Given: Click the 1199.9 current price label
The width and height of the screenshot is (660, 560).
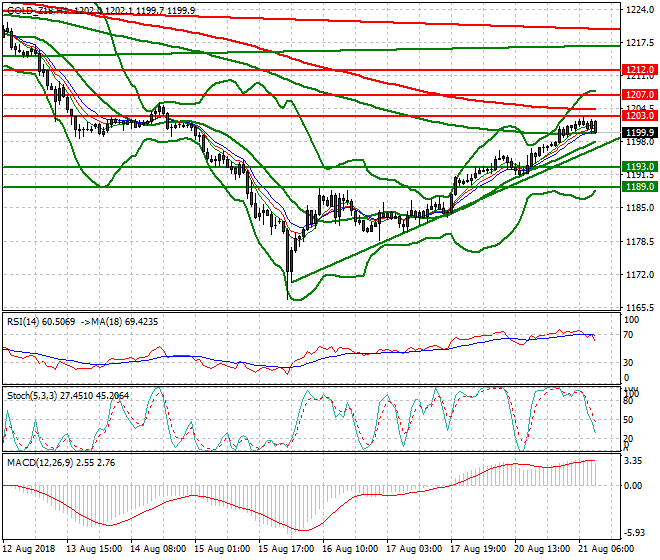Looking at the screenshot, I should 639,133.
